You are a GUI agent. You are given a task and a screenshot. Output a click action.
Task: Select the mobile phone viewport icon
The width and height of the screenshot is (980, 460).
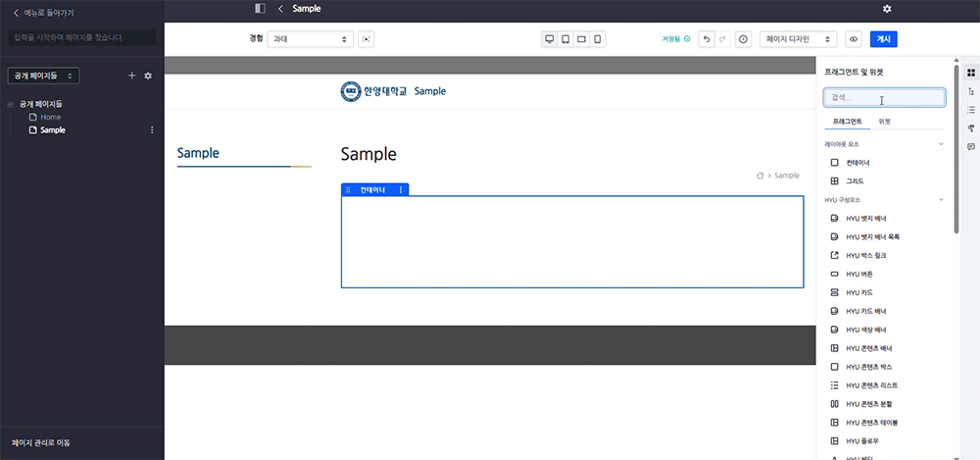(598, 39)
